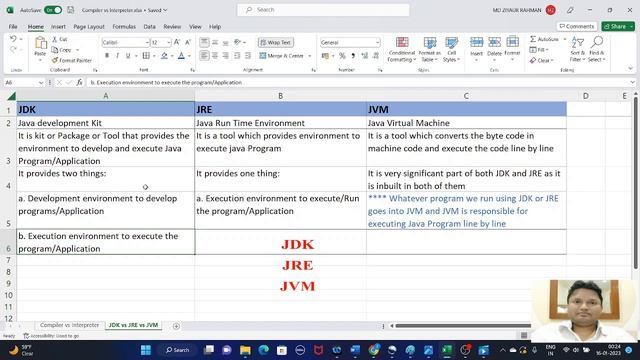Open Find & Select menu
This screenshot has height=360, width=640.
click(x=597, y=49)
